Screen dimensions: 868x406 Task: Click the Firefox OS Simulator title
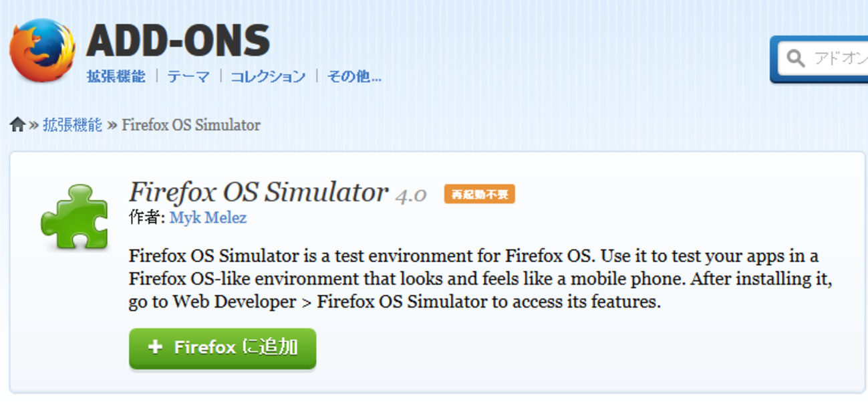[x=258, y=192]
